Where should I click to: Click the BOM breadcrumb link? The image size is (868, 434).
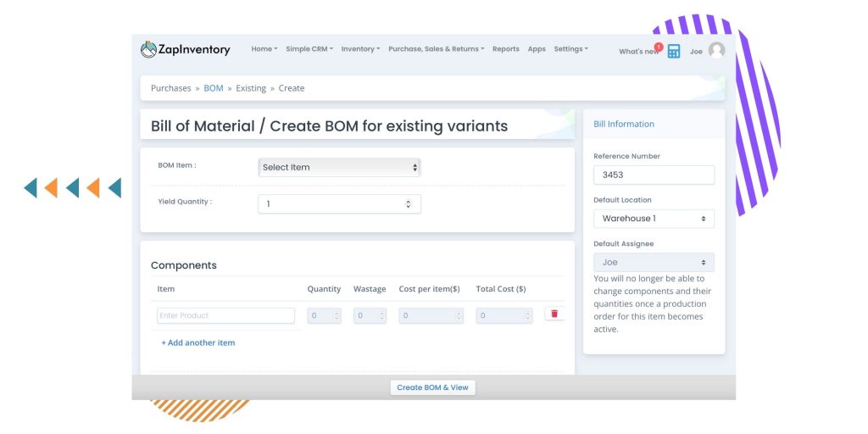213,88
